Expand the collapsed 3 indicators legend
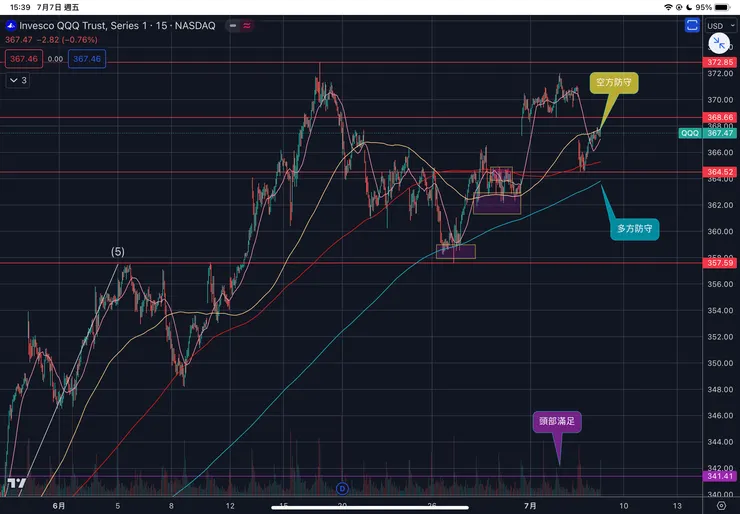740x514 pixels. point(18,80)
